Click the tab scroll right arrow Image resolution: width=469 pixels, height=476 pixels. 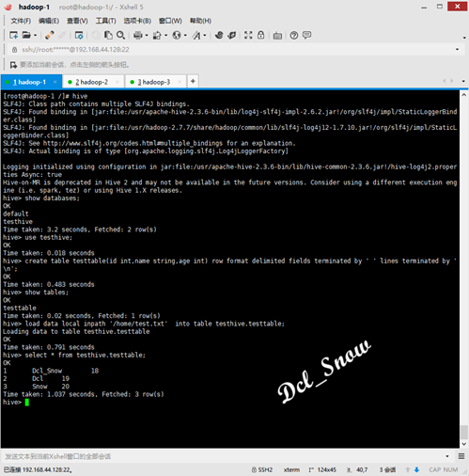[x=452, y=81]
